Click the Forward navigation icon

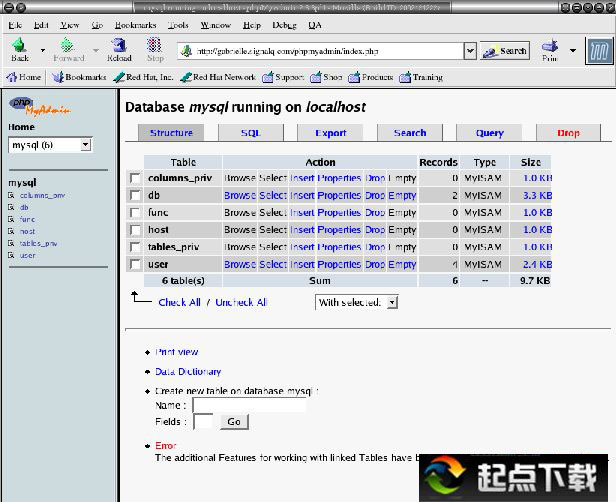pyautogui.click(x=67, y=45)
